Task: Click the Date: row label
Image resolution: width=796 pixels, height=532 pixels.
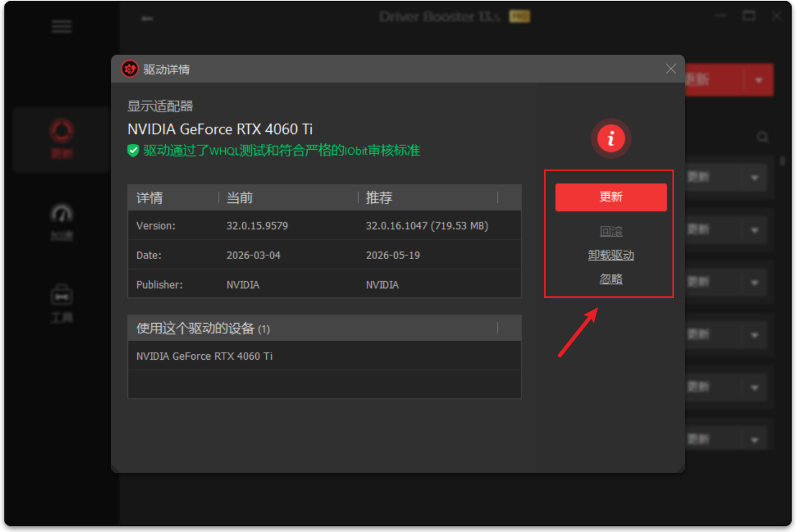Action: [149, 255]
